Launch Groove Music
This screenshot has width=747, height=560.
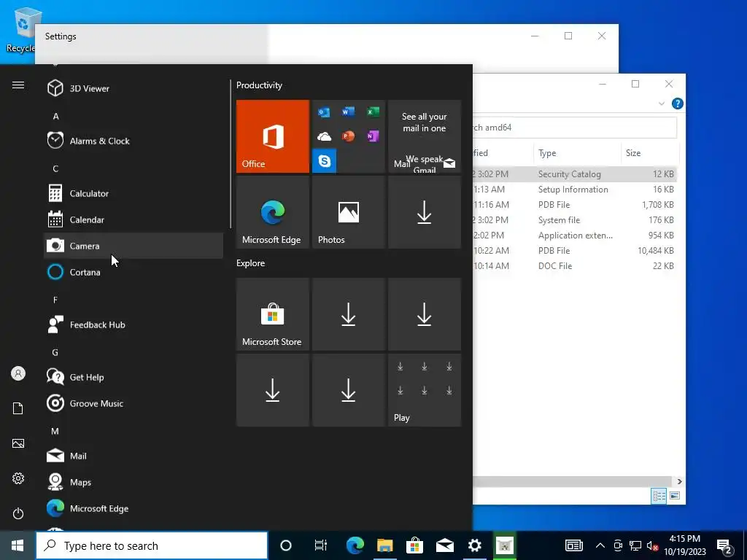tap(133, 403)
